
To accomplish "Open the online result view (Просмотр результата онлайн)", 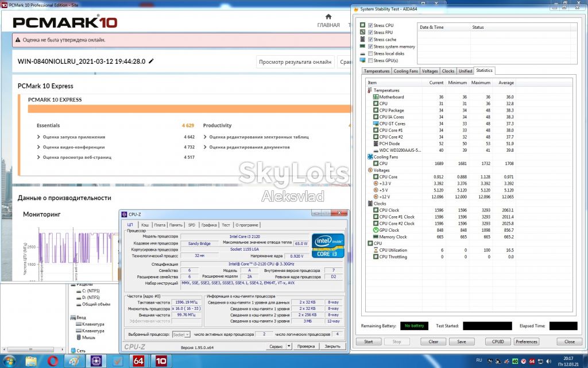I will click(x=295, y=62).
